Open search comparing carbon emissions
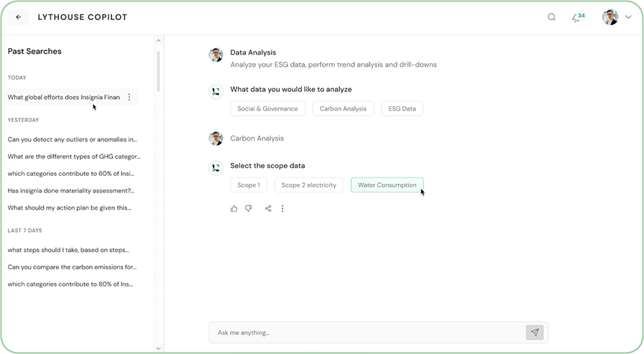 (73, 267)
